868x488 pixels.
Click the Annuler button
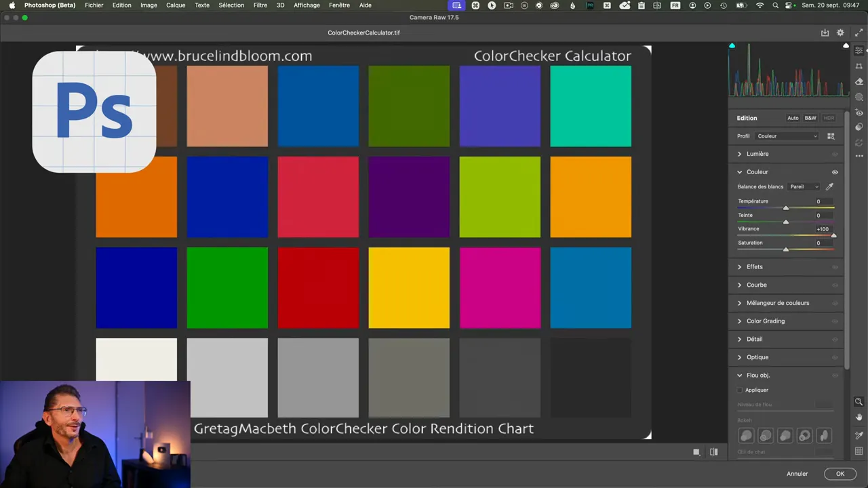coord(797,474)
